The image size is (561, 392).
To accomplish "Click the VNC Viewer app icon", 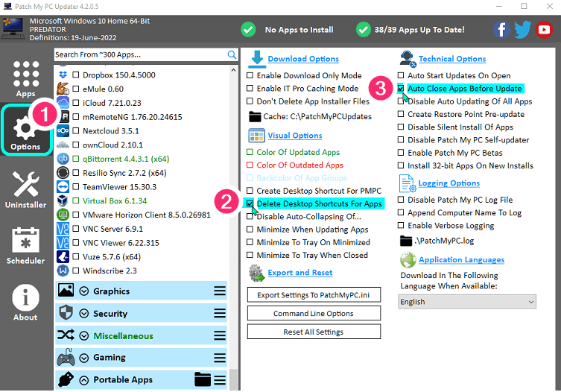I will pyautogui.click(x=63, y=243).
